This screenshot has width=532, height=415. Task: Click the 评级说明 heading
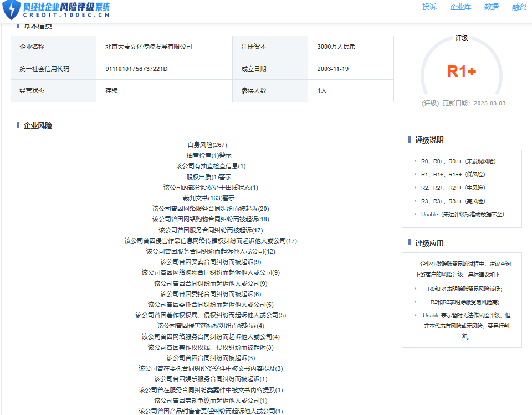point(429,140)
